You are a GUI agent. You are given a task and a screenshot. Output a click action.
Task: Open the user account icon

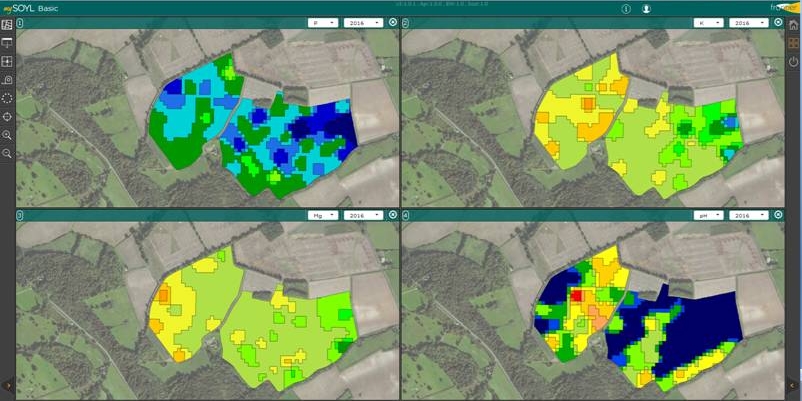(x=646, y=8)
